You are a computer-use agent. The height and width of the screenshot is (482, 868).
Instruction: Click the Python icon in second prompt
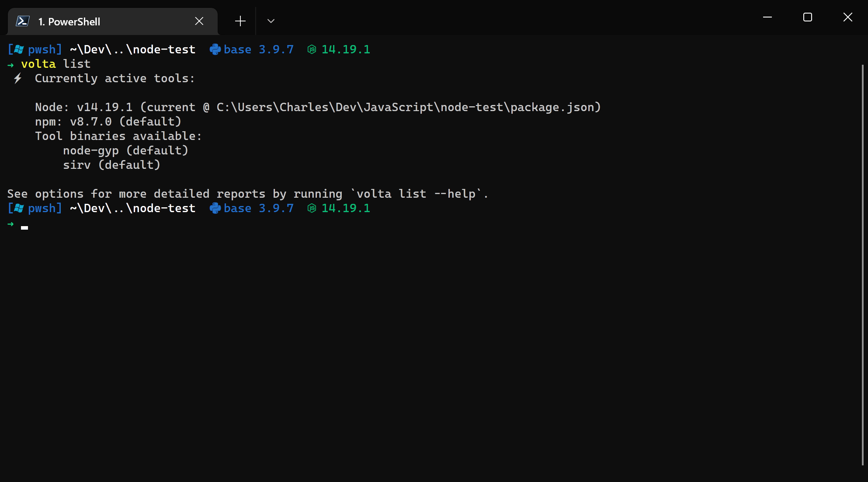coord(215,208)
